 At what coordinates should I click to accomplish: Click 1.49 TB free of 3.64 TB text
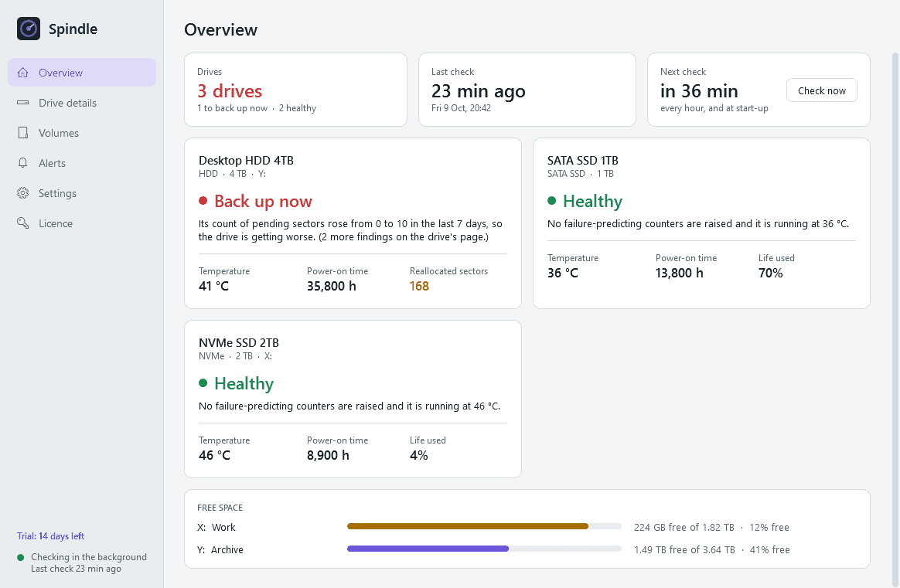(684, 549)
